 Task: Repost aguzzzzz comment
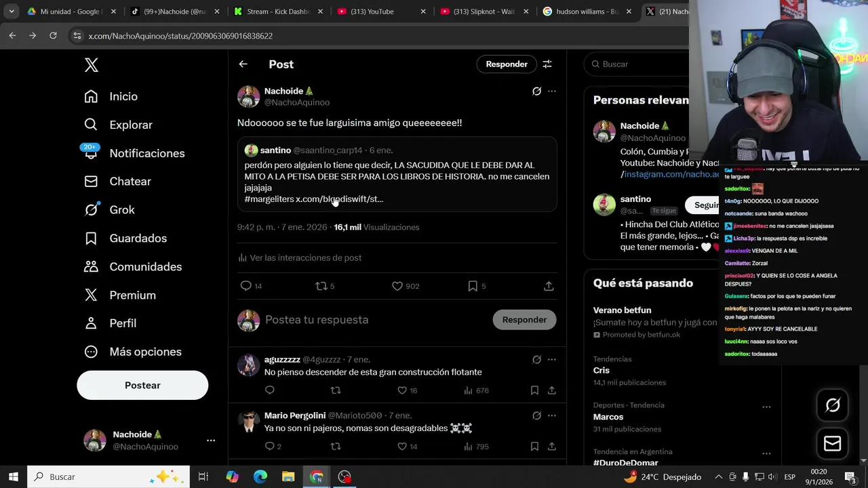pos(335,390)
